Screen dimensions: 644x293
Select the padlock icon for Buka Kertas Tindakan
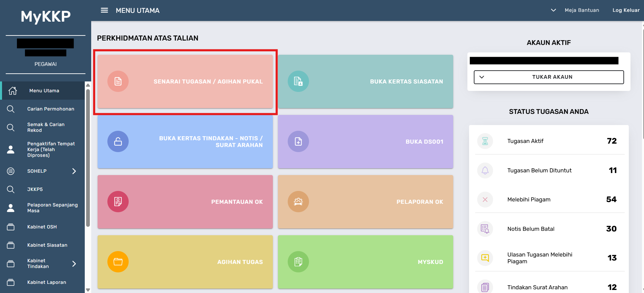click(x=118, y=142)
